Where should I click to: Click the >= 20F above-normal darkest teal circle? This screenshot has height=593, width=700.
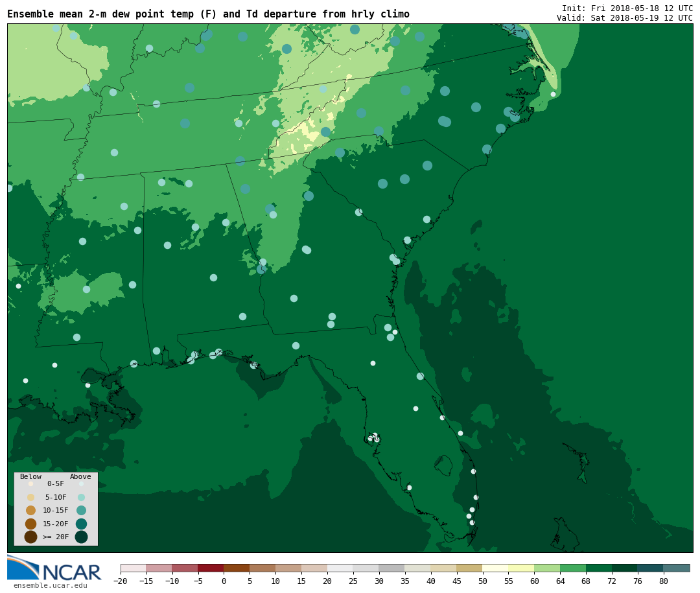coord(81,537)
